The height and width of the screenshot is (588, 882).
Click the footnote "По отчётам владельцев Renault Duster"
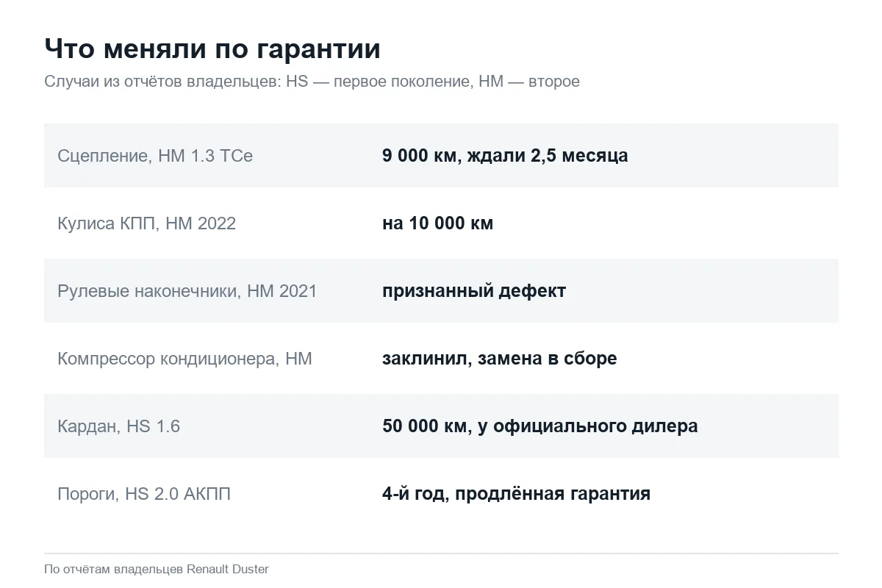coord(157,570)
